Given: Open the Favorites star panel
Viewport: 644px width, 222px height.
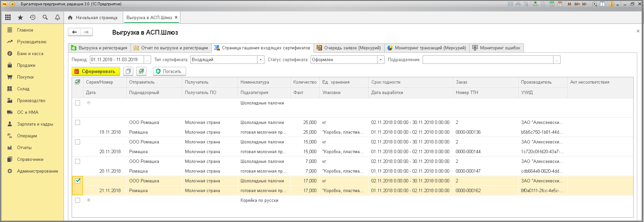Looking at the screenshot, I should tap(20, 17).
